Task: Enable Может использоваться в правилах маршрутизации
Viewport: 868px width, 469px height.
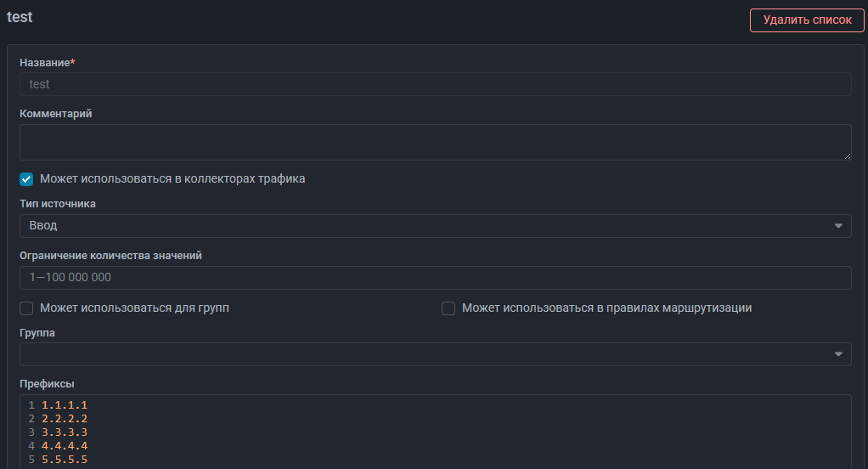Action: (x=448, y=308)
